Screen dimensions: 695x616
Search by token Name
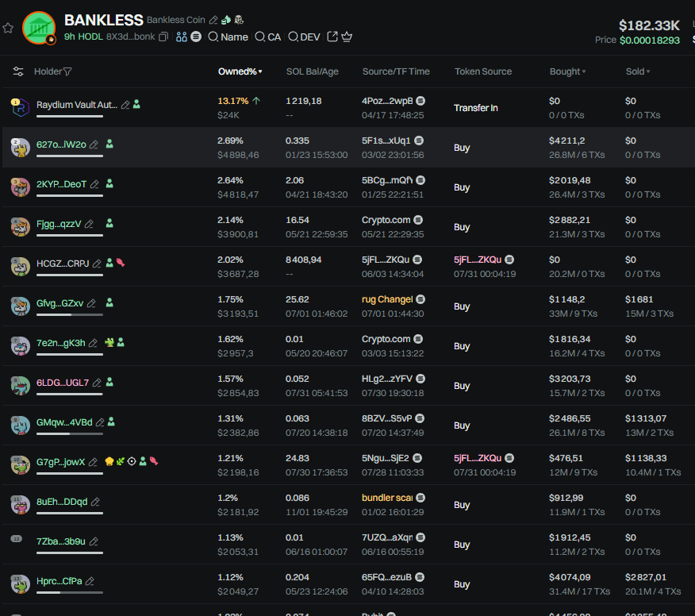pos(228,37)
